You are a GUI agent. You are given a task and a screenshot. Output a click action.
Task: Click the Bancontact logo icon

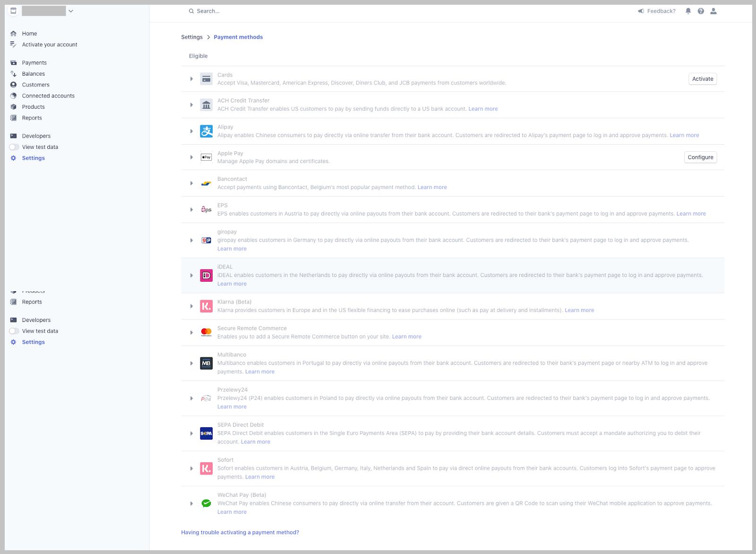(x=206, y=183)
